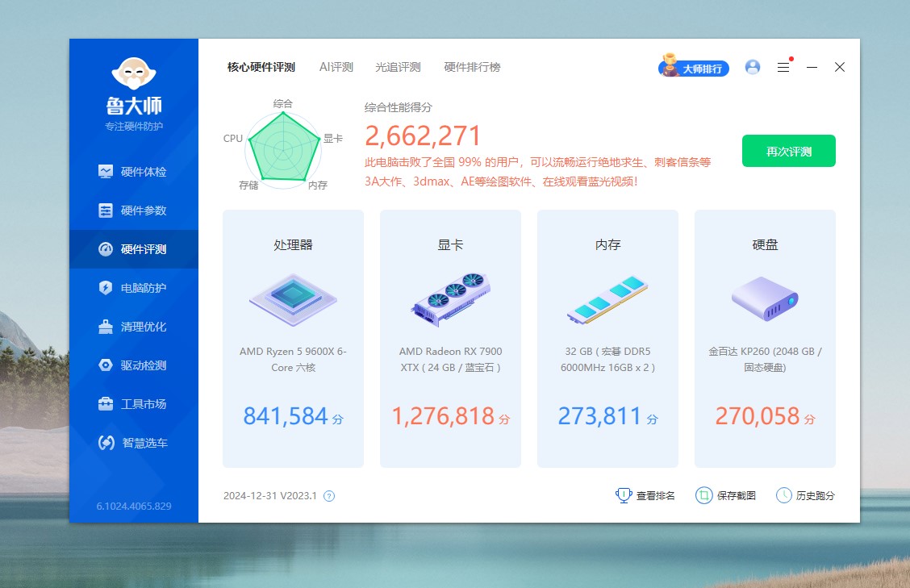Viewport: 910px width, 588px height.
Task: Click the 鲁大师 logo avatar
Action: coord(134,73)
